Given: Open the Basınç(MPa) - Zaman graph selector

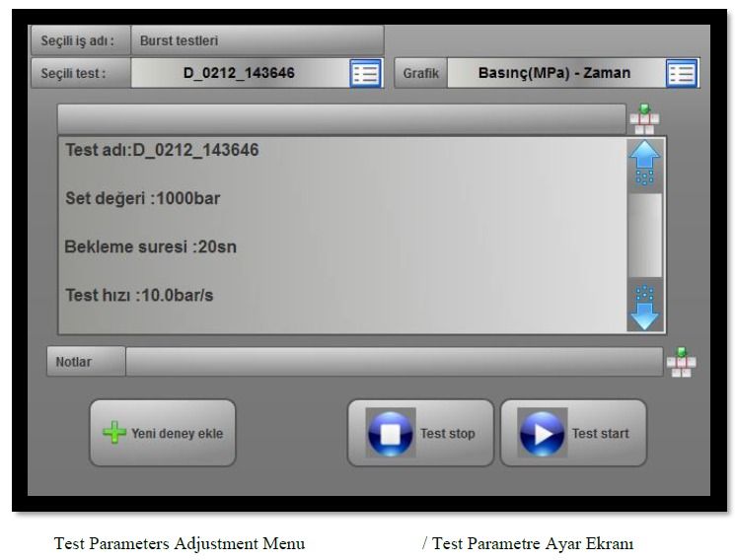Looking at the screenshot, I should 573,73.
